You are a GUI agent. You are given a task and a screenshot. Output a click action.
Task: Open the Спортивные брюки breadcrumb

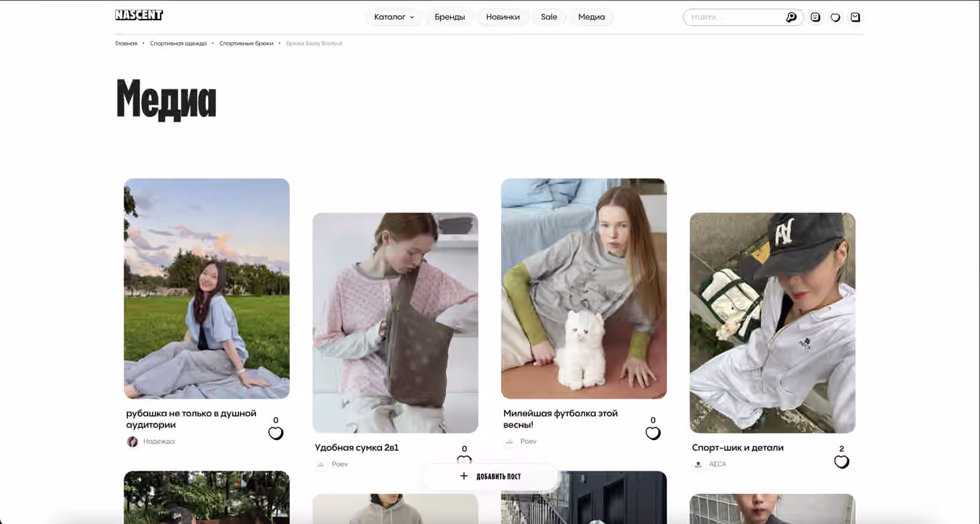(x=246, y=43)
